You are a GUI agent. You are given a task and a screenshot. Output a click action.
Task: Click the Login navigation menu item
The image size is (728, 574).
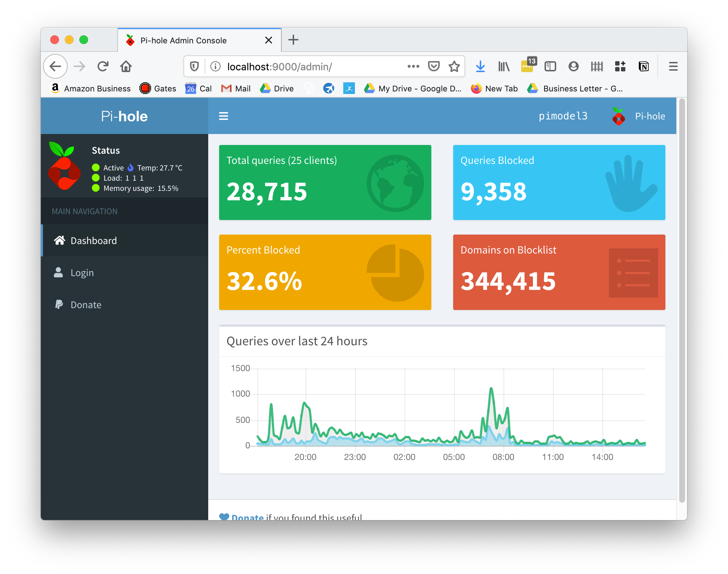(82, 272)
